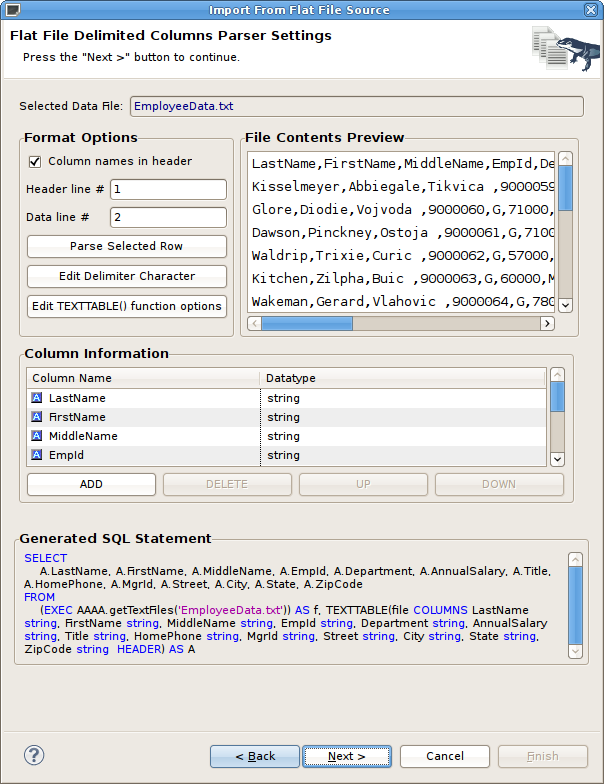Click the SQL statement scroll-up arrow
604x784 pixels.
576,560
